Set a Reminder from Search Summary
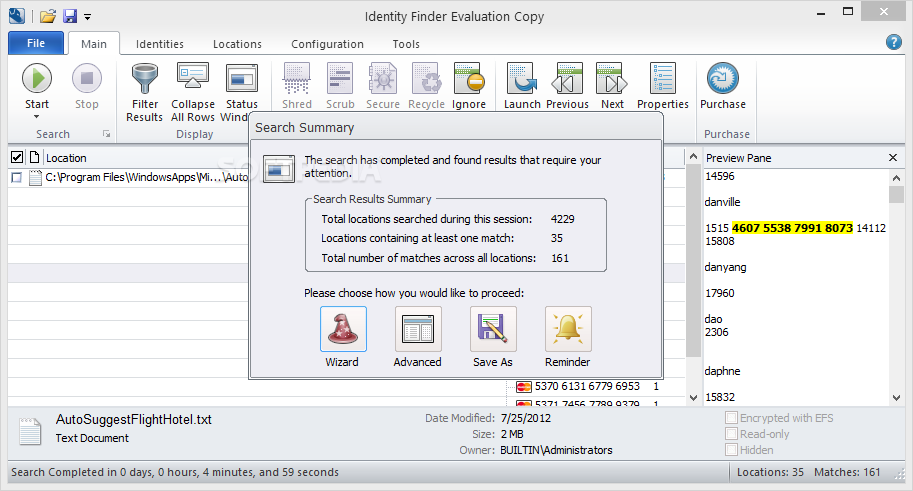The width and height of the screenshot is (913, 491). click(568, 329)
